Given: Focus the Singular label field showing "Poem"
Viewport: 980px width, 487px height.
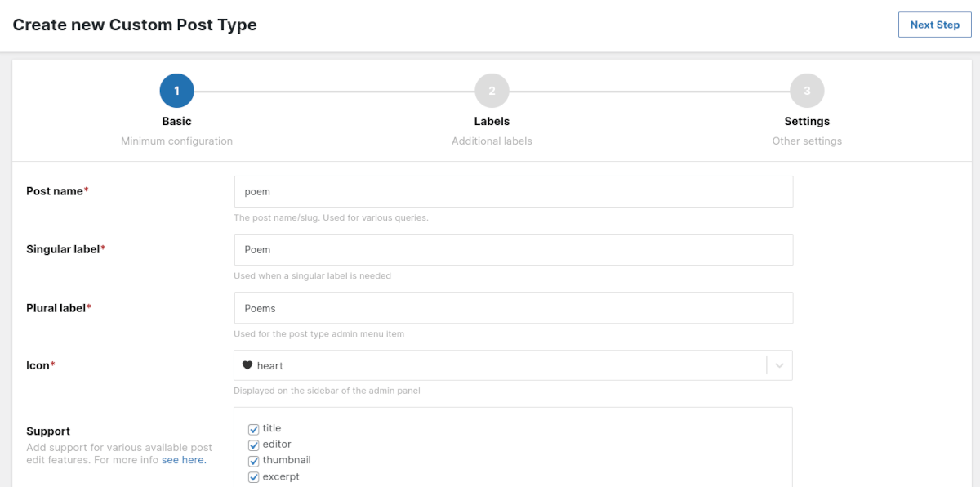Looking at the screenshot, I should 513,249.
